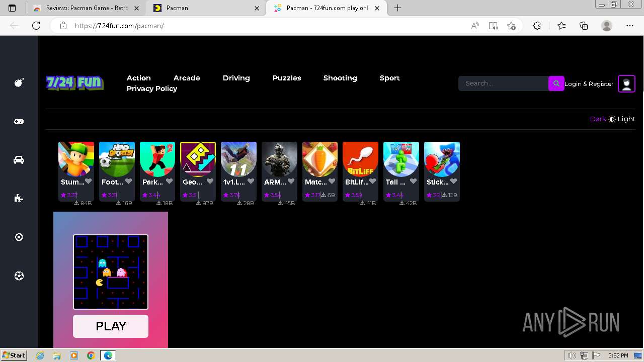Open the Action menu item
This screenshot has height=362, width=644.
click(x=138, y=78)
